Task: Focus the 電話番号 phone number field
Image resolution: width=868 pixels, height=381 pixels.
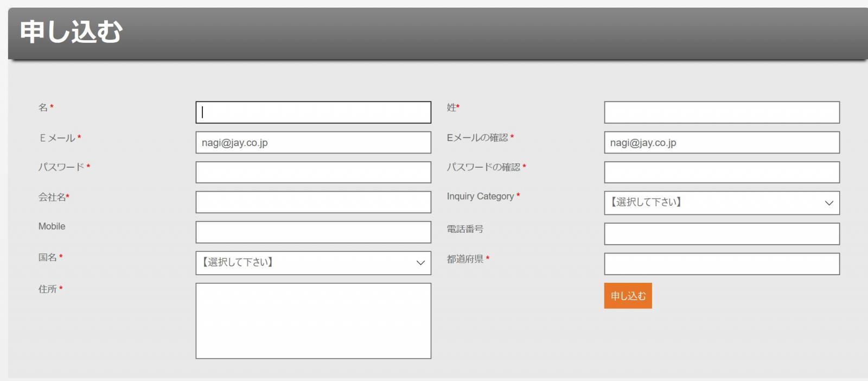Action: 722,234
